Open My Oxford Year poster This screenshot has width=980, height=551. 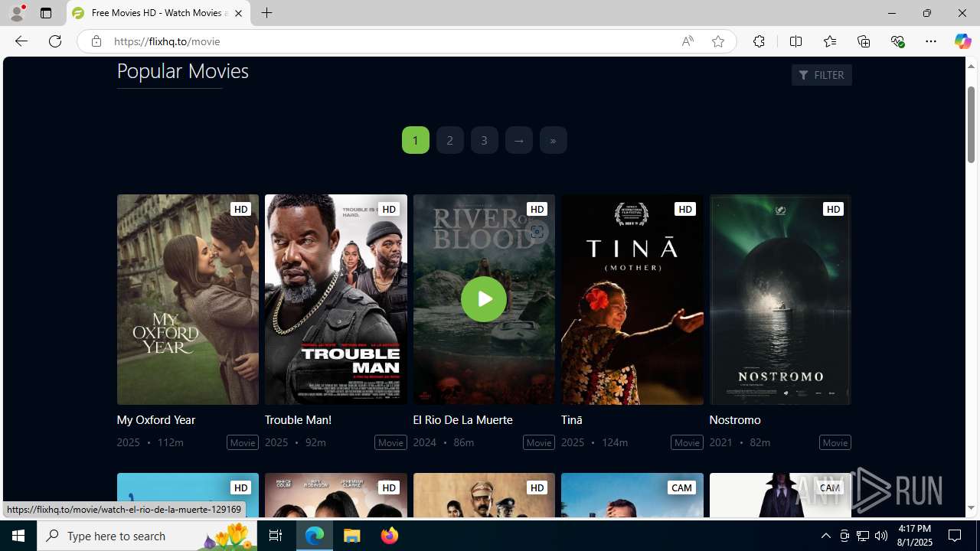tap(188, 299)
